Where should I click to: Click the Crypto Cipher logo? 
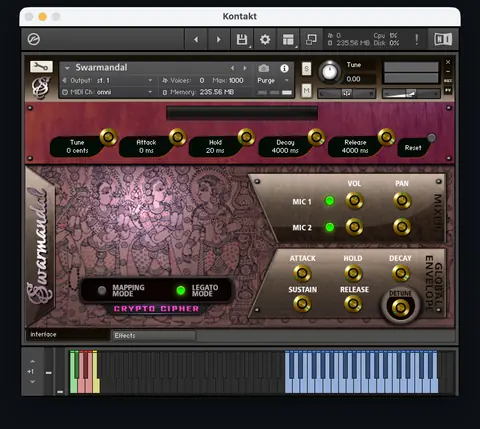tap(156, 309)
